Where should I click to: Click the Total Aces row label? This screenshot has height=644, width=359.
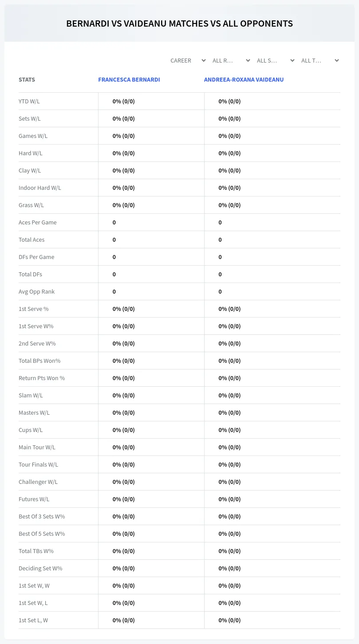[x=32, y=240]
